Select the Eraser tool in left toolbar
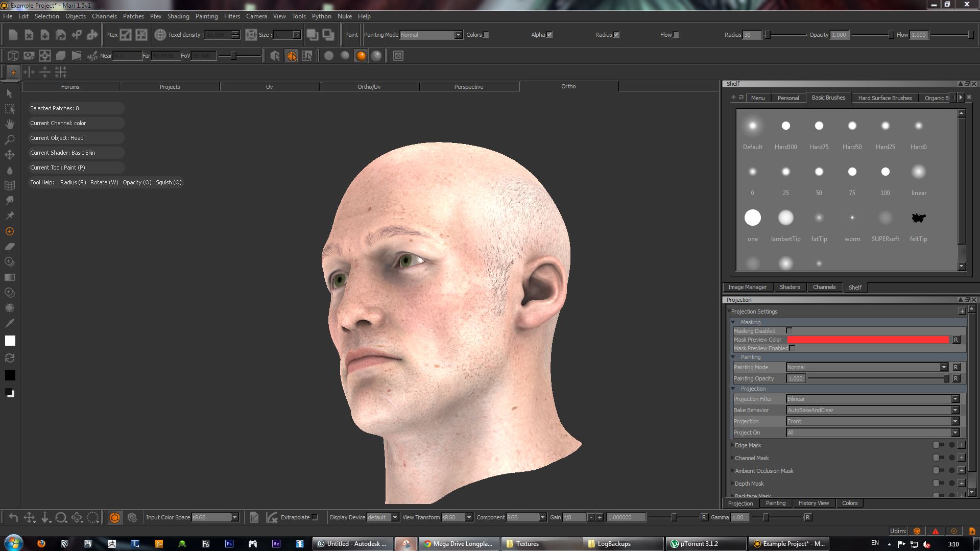This screenshot has width=980, height=551. (10, 247)
